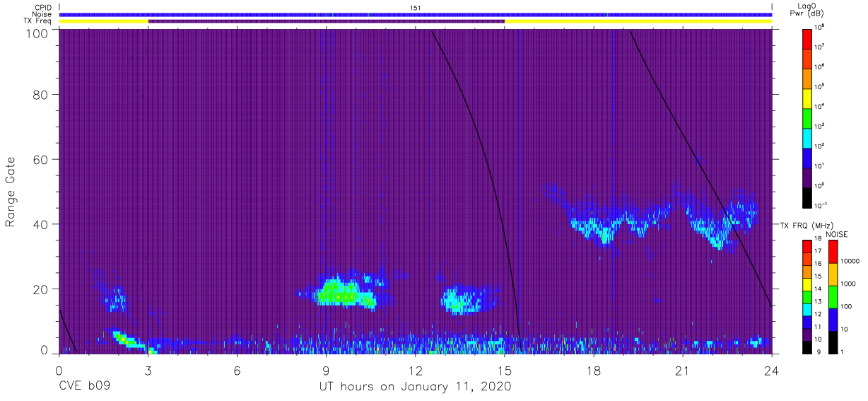
Task: Select the 'TX Freq' row label at top left
Action: click(x=38, y=21)
